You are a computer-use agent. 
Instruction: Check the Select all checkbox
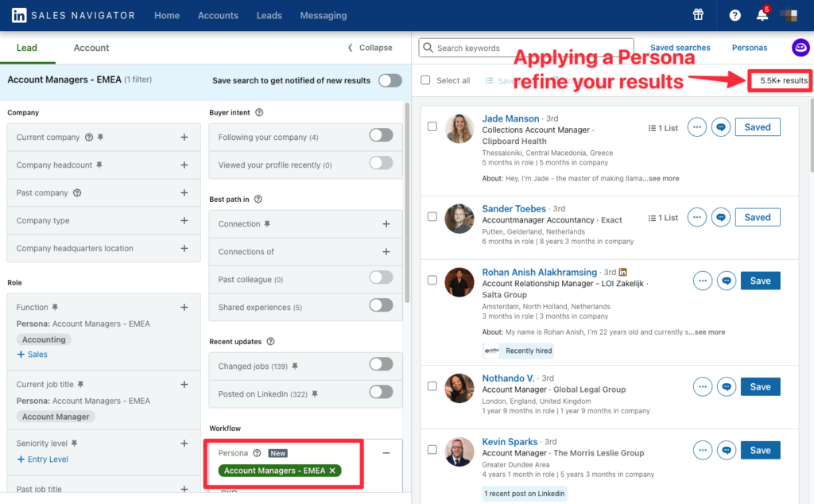pos(426,80)
